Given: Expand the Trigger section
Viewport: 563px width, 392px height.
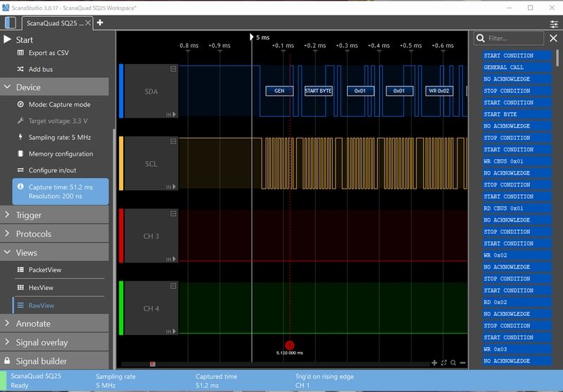Looking at the screenshot, I should coord(55,215).
